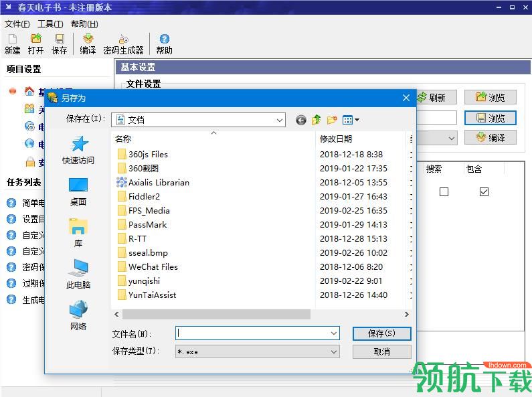This screenshot has height=397, width=532.
Task: Select the YunTaiAssist folder
Action: pyautogui.click(x=147, y=295)
